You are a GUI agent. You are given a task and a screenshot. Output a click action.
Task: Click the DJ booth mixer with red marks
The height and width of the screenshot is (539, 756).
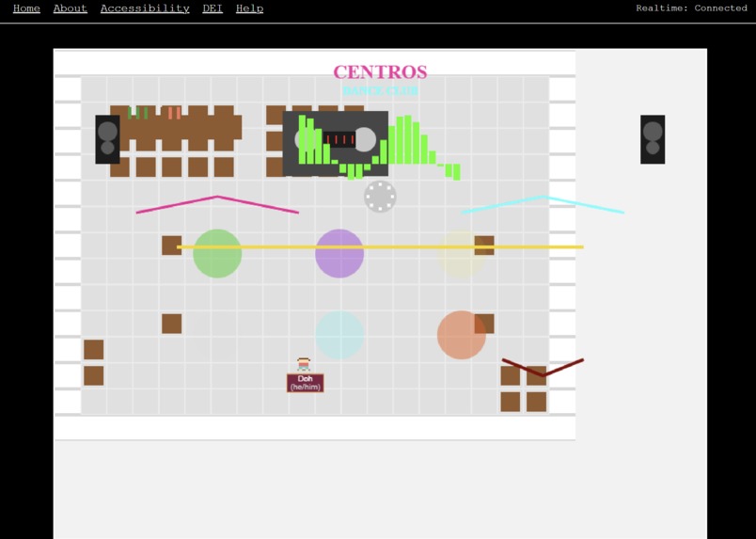tap(339, 140)
